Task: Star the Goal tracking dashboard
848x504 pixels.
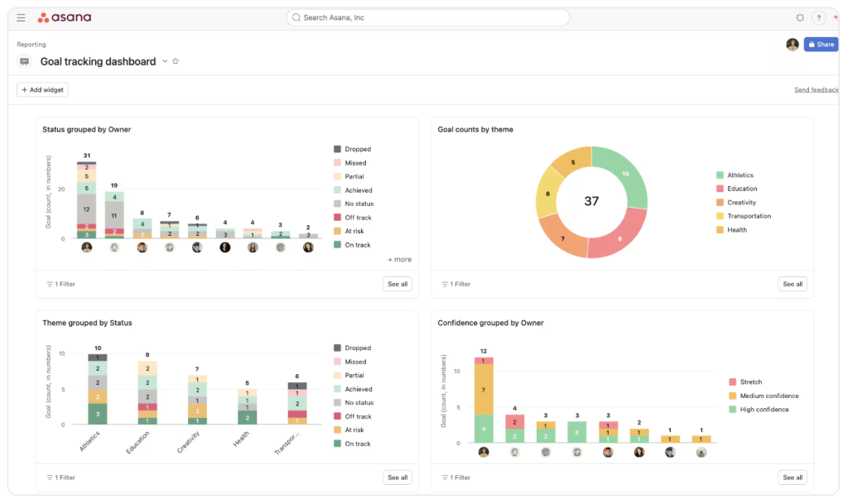Action: 176,61
